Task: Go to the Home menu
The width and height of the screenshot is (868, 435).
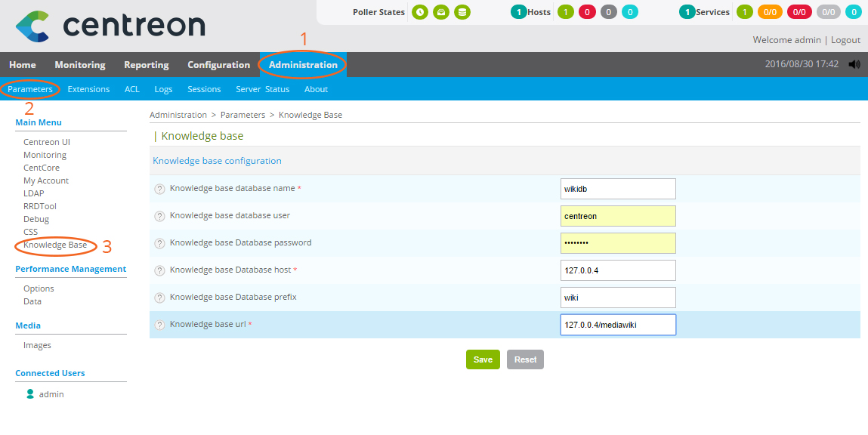Action: (23, 65)
